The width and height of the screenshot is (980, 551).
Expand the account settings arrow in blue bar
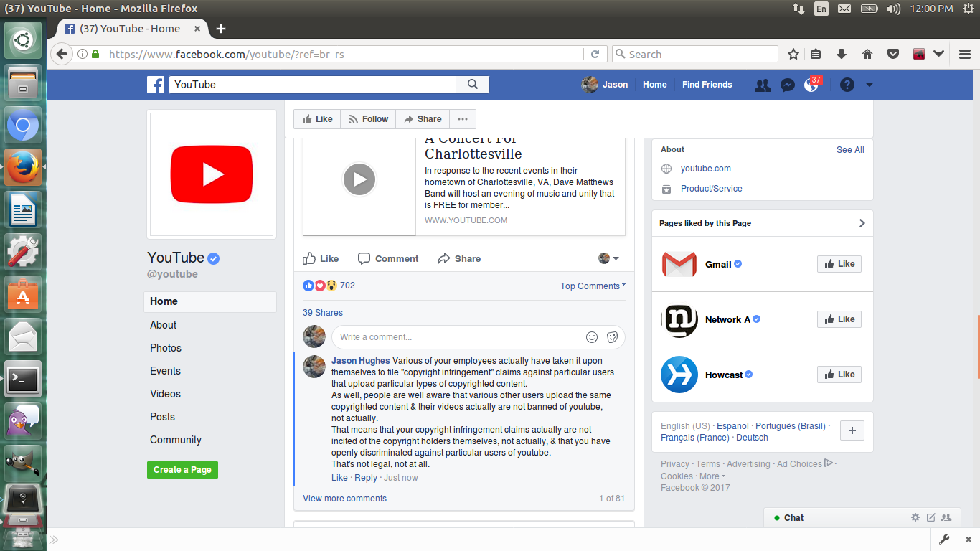point(870,85)
